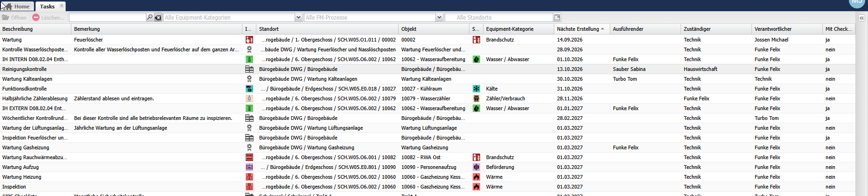
Task: Click the building icon in the Reinigungskontrolle row
Action: (x=249, y=69)
